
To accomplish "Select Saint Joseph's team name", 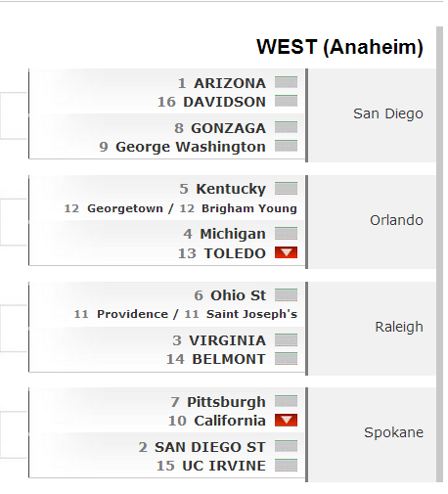I will click(251, 314).
